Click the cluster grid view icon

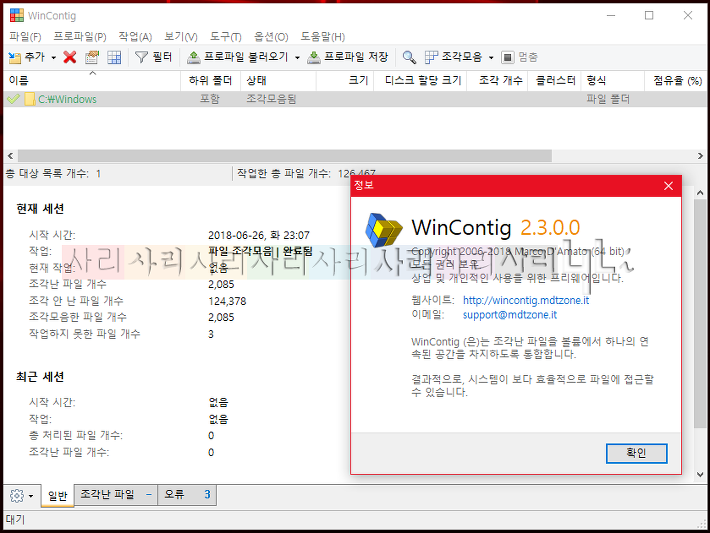[x=114, y=57]
